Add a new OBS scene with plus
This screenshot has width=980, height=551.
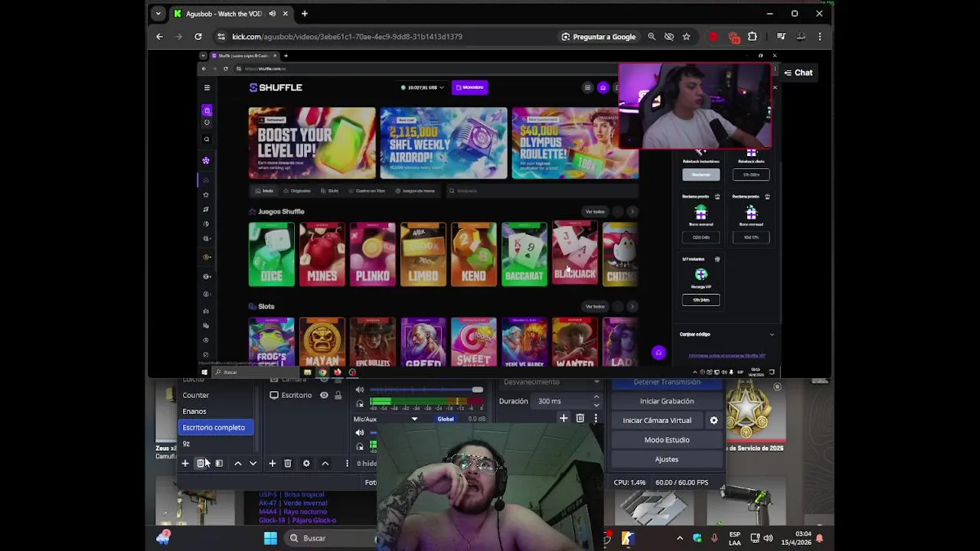[185, 463]
